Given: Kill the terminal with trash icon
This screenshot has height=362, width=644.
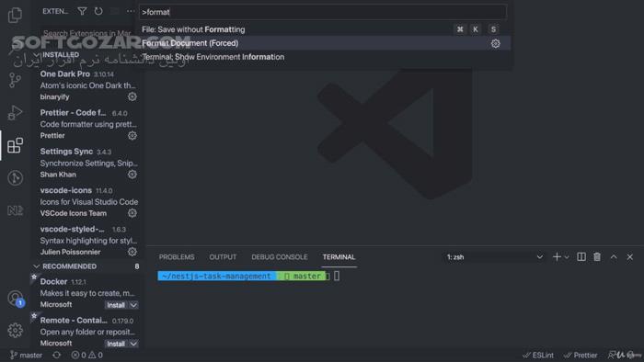Looking at the screenshot, I should 597,257.
